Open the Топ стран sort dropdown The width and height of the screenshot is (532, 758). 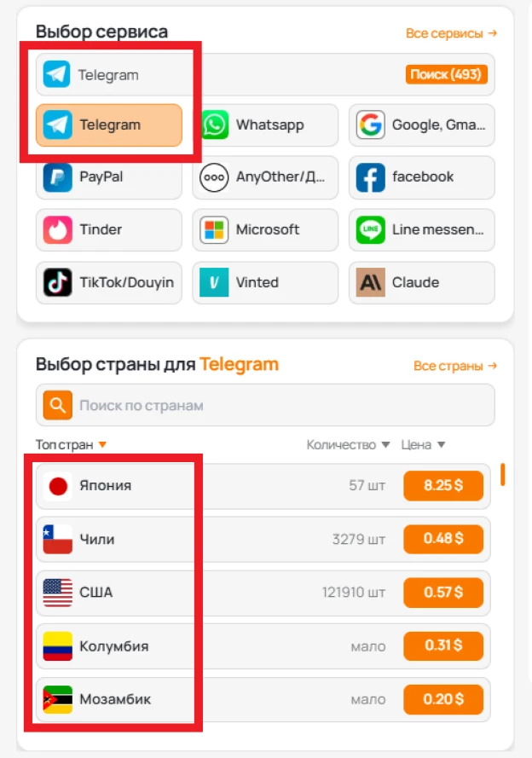click(x=102, y=445)
